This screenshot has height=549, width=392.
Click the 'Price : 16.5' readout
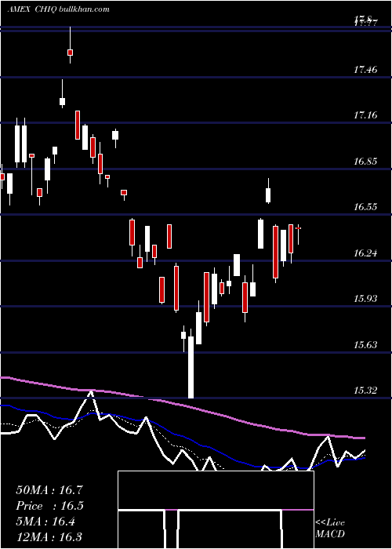(49, 506)
